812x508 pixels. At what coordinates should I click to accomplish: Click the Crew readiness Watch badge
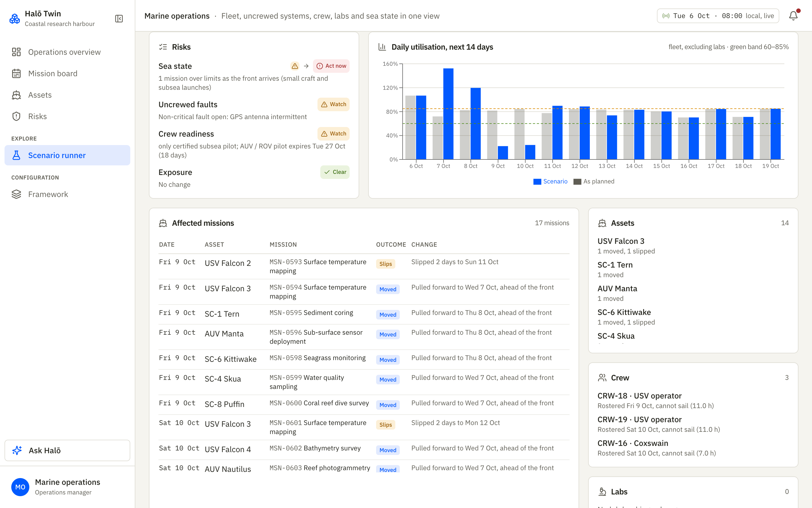click(333, 134)
